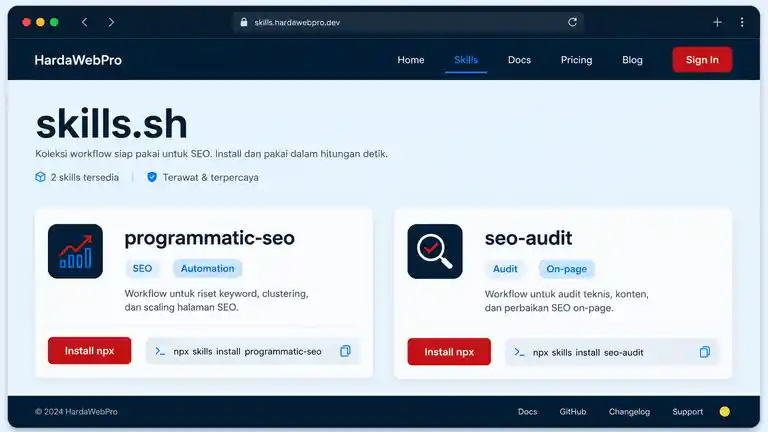Screen dimensions: 768x432
Task: Copy the programmatic-seo install command
Action: [345, 351]
